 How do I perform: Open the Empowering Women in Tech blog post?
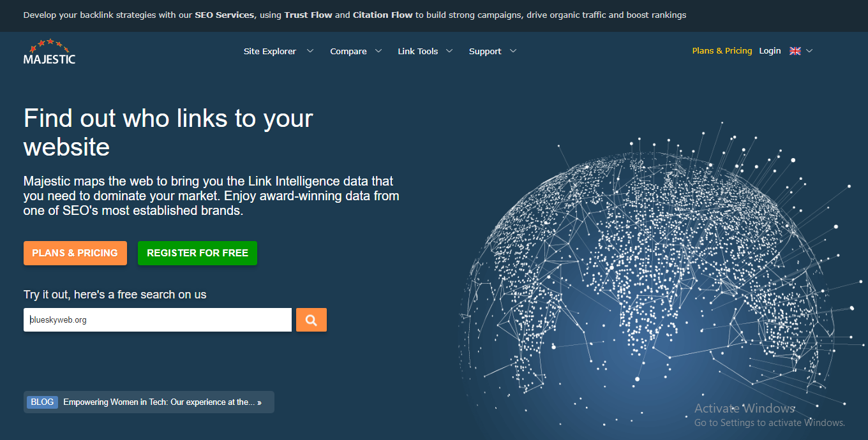(162, 402)
